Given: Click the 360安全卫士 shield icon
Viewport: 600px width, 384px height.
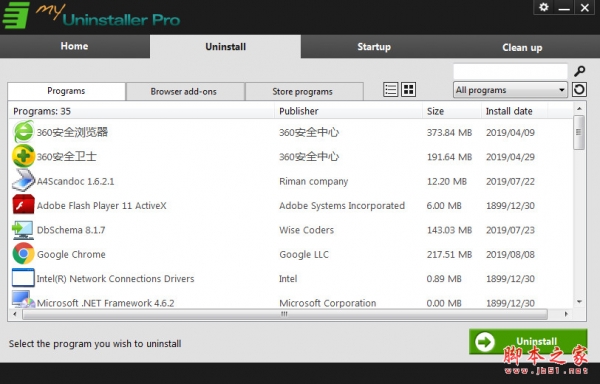Looking at the screenshot, I should click(x=23, y=156).
